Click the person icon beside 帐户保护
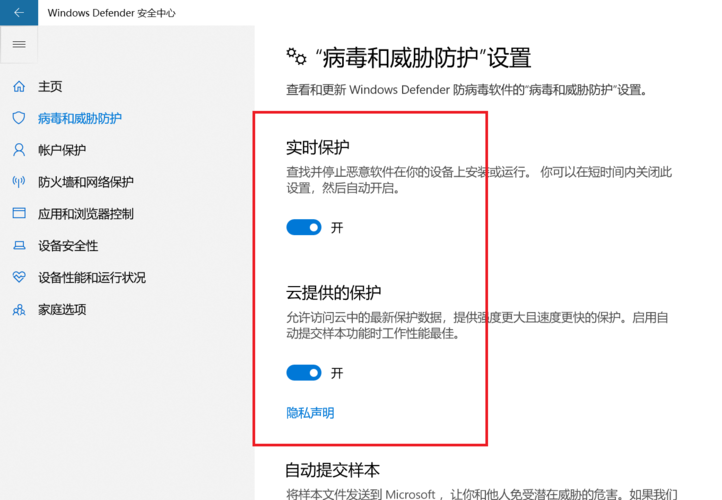The image size is (722, 500). [x=19, y=150]
